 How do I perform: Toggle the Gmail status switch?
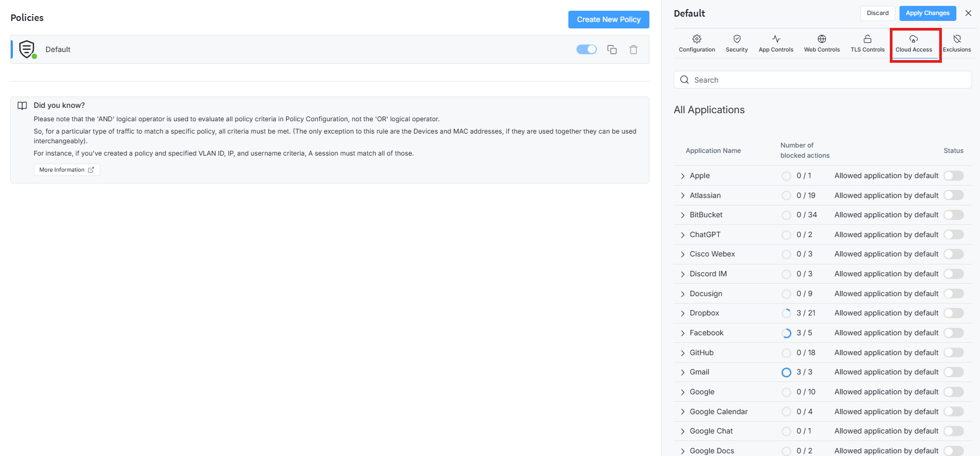(954, 372)
